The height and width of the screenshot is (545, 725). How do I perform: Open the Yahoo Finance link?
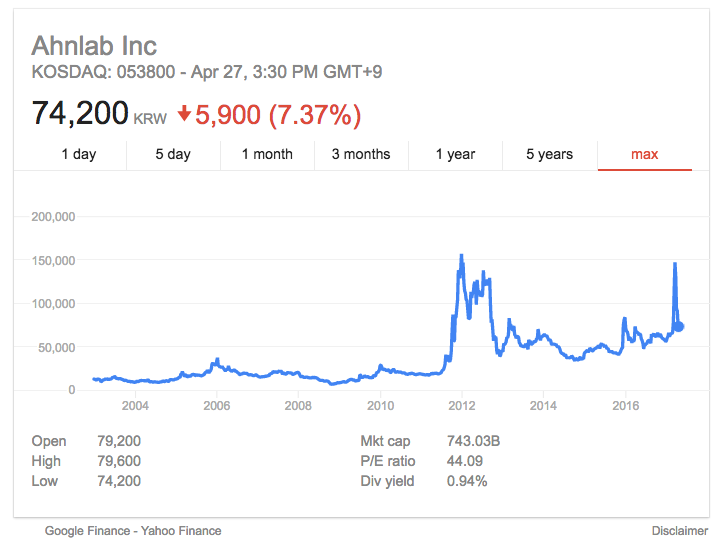click(181, 531)
